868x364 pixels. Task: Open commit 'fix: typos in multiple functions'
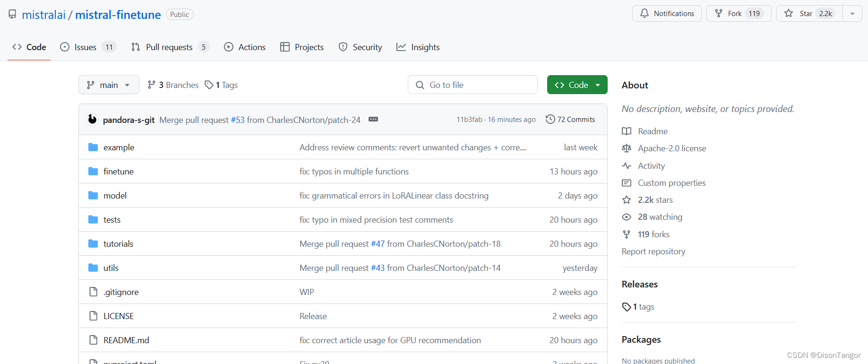coord(354,172)
